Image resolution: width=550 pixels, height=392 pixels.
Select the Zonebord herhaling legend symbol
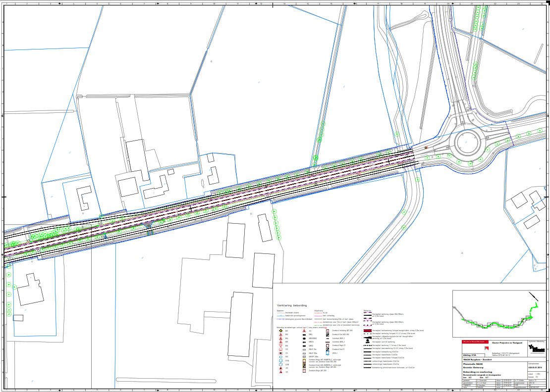(328, 331)
